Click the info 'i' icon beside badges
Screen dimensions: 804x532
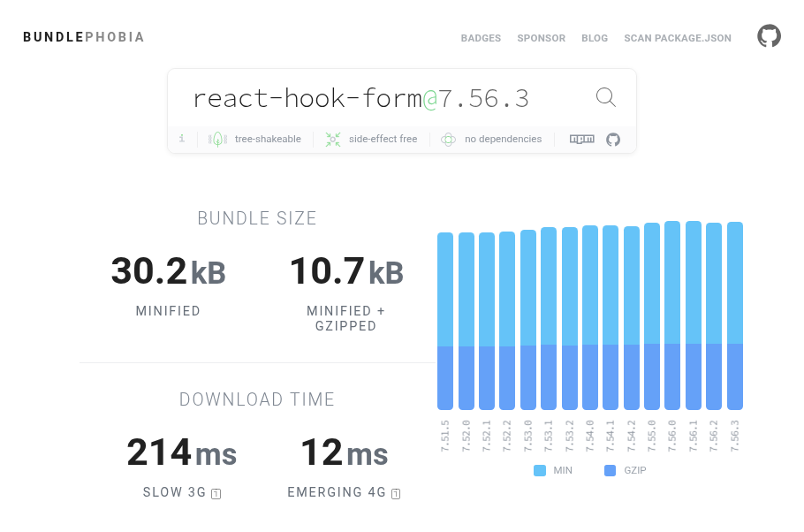point(181,139)
